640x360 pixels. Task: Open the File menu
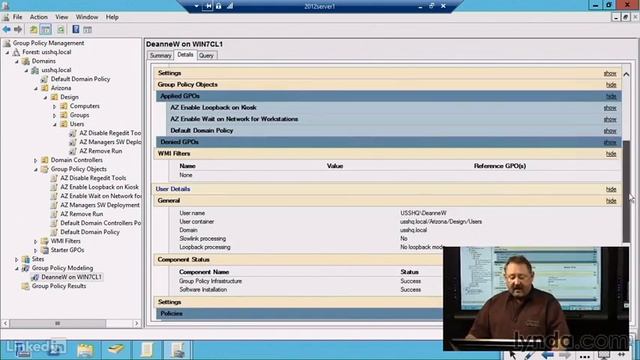tap(18, 17)
